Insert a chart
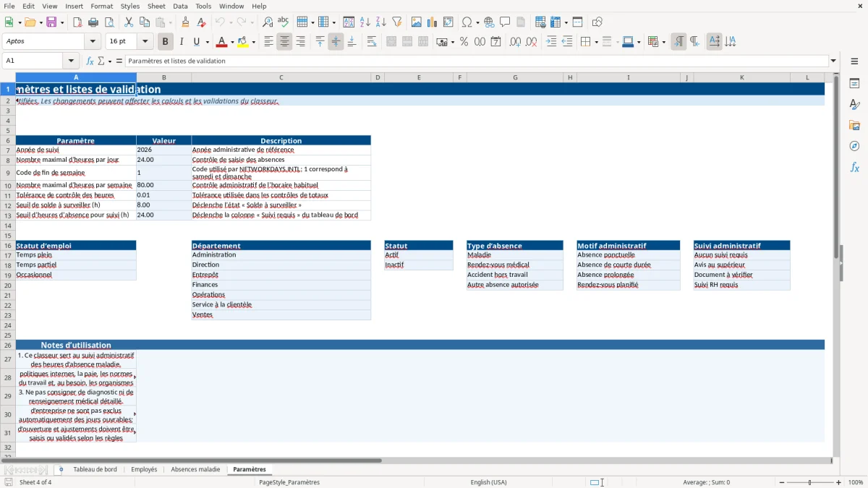Image resolution: width=868 pixels, height=488 pixels. coord(433,22)
